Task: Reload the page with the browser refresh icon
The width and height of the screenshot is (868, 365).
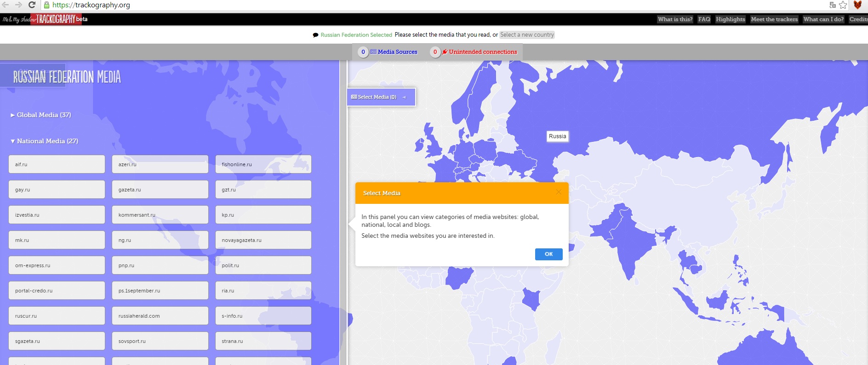Action: coord(32,5)
